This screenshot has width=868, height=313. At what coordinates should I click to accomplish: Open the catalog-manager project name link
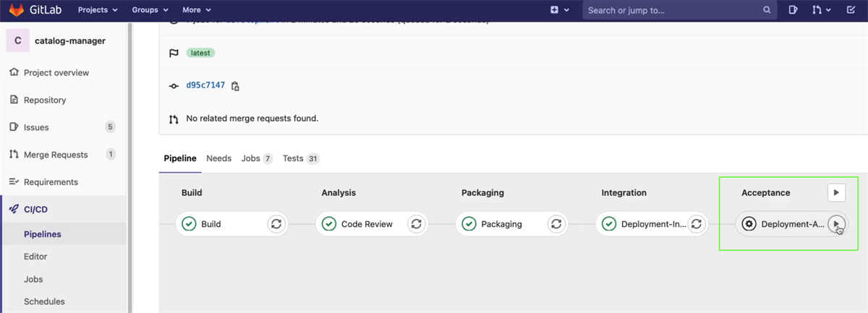(70, 40)
